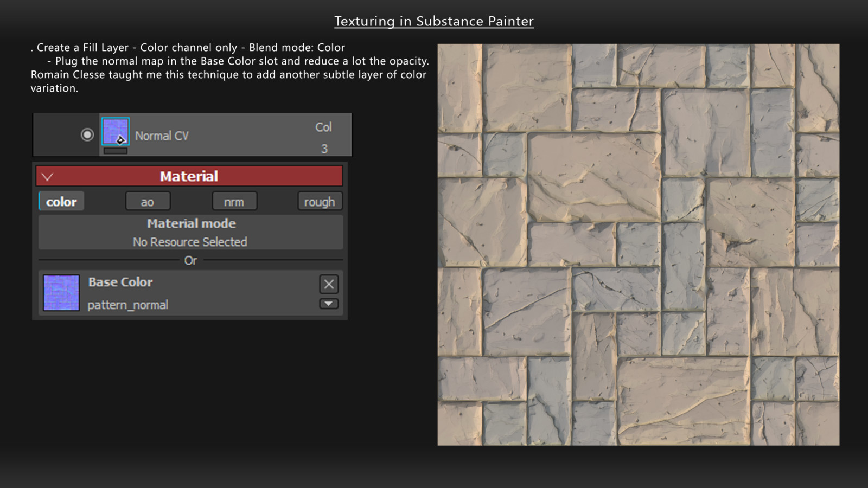868x488 pixels.
Task: Click the Material header bar
Action: pos(189,176)
